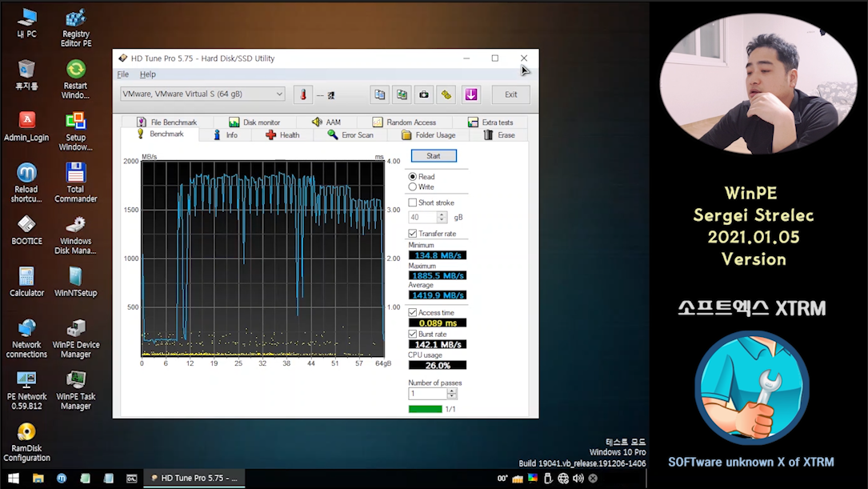
Task: Click HD Tune Pro taskbar button
Action: pos(195,478)
